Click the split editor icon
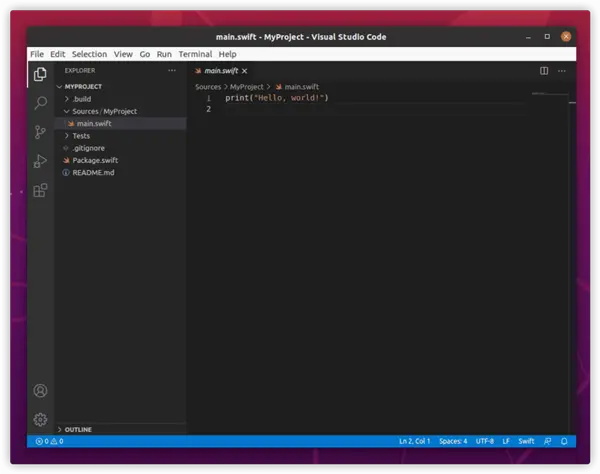Screen dimensions: 600x474 (544, 71)
